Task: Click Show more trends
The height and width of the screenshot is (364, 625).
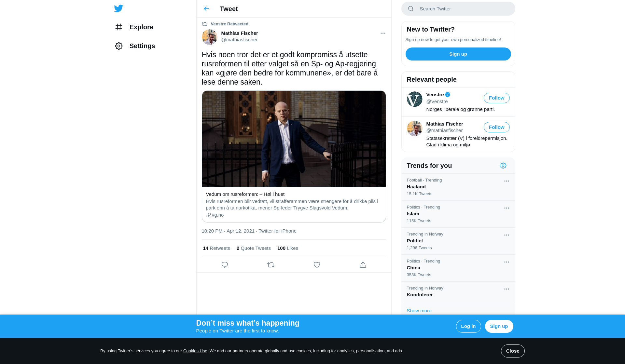Action: tap(419, 311)
